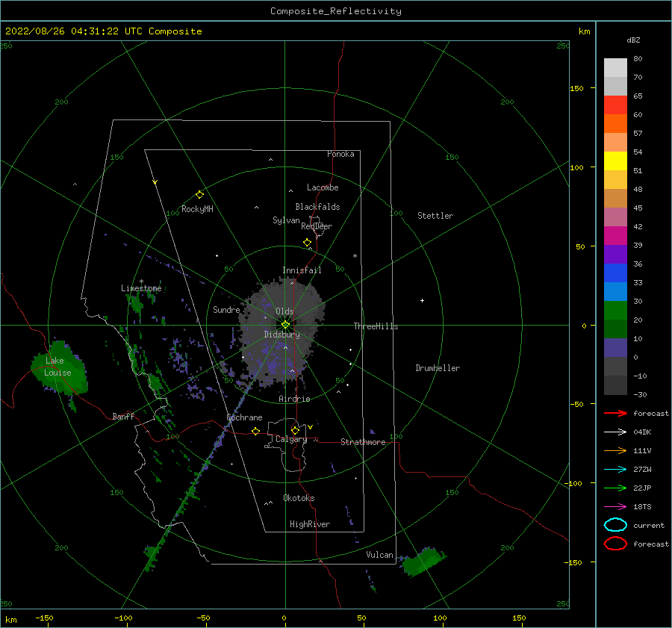The height and width of the screenshot is (628, 672).
Task: Click the yellow V marker northwest of RockyMH
Action: (155, 182)
